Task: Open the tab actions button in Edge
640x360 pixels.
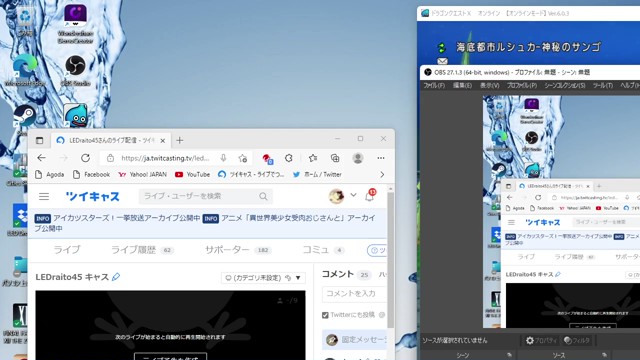Action: [40, 140]
